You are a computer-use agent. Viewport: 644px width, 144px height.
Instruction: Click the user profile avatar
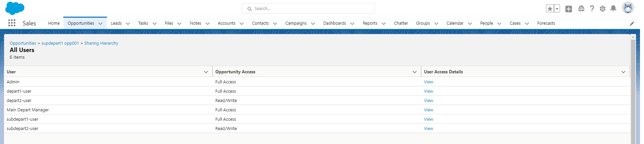(x=628, y=8)
